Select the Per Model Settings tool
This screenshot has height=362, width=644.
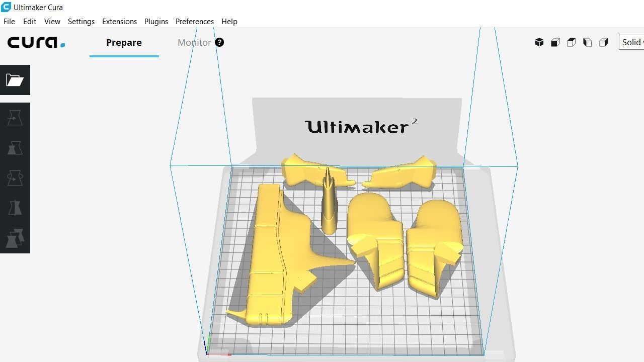[15, 238]
